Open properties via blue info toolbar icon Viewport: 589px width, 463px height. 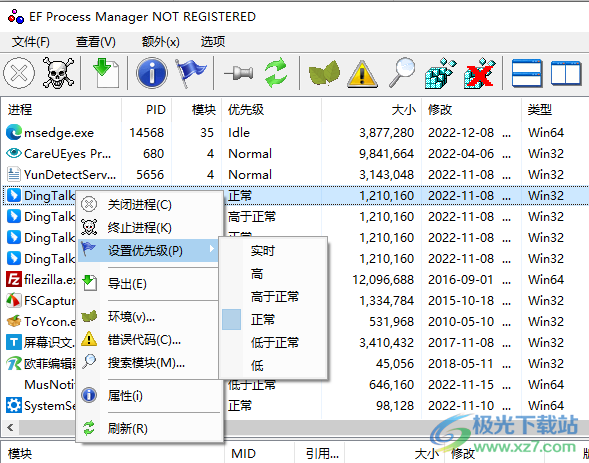point(152,73)
